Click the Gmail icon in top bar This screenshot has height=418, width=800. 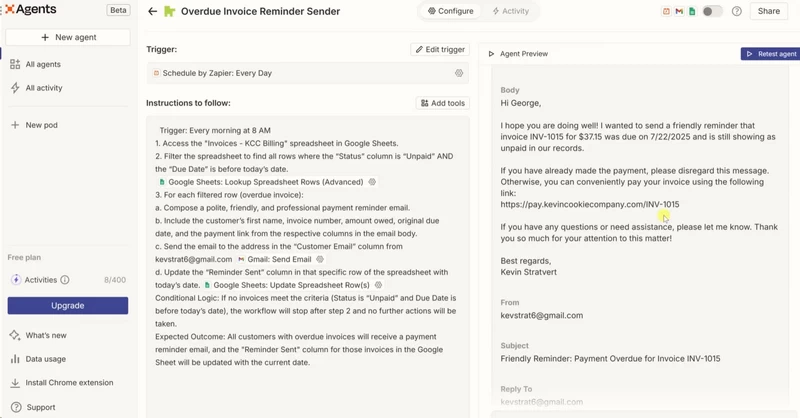pyautogui.click(x=679, y=11)
